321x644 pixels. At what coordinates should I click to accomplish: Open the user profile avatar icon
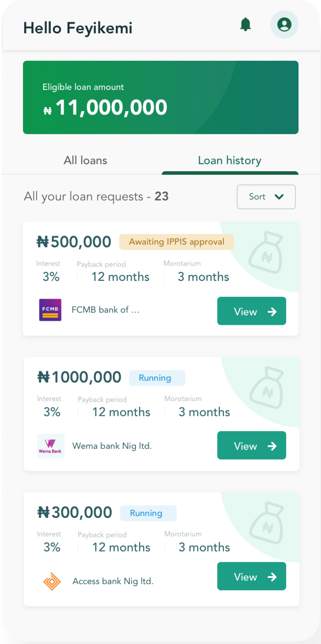coord(284,25)
